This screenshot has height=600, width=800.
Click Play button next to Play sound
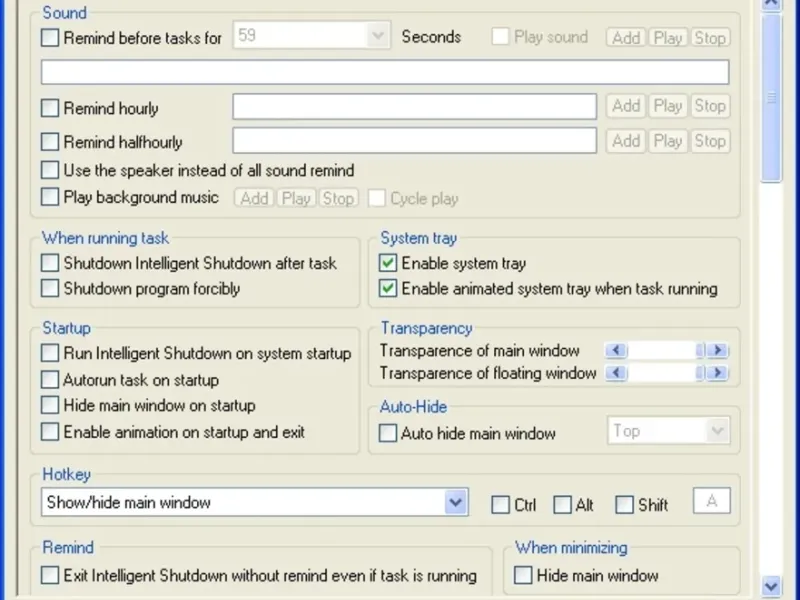[668, 38]
